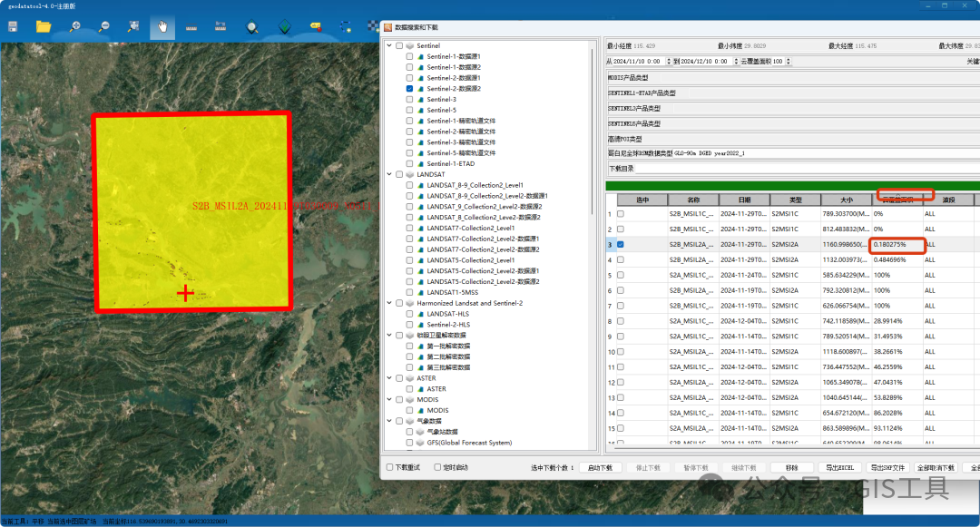Click the 下载目录 input field
The width and height of the screenshot is (980, 527).
click(x=807, y=169)
